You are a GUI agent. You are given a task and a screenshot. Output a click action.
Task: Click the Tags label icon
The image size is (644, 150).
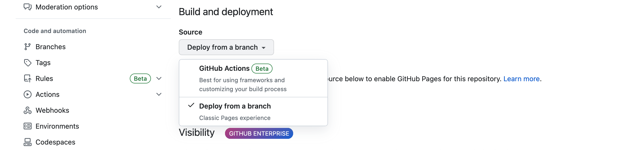(x=28, y=63)
